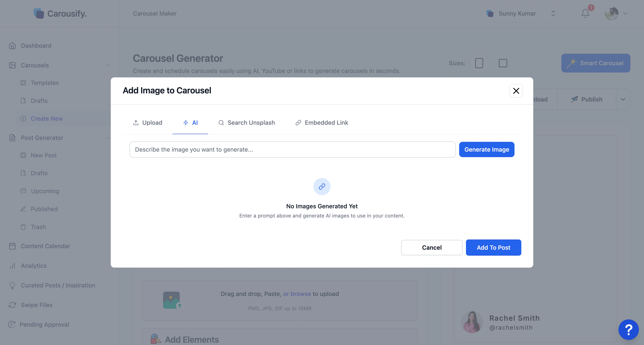The width and height of the screenshot is (644, 345).
Task: Expand the Publish options dropdown arrow
Action: [x=623, y=99]
